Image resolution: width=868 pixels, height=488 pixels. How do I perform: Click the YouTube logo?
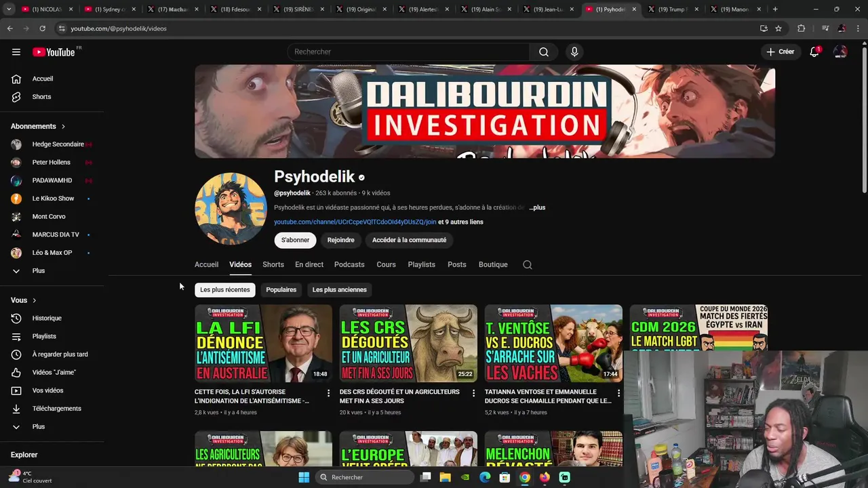54,52
